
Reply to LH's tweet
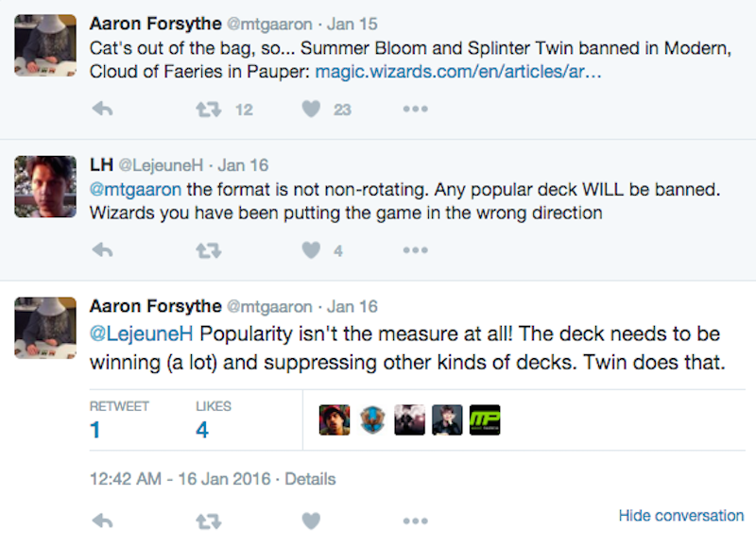click(102, 250)
